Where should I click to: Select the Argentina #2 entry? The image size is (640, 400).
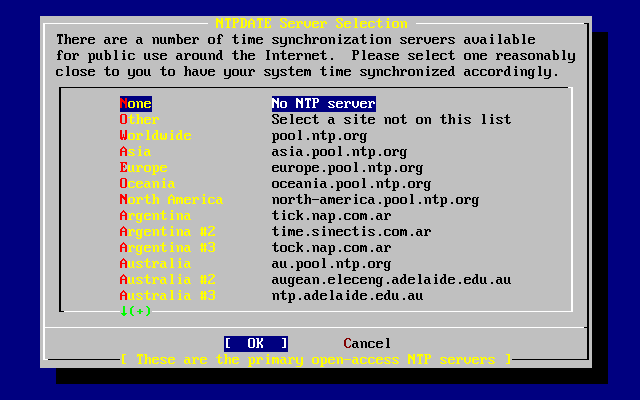click(x=167, y=232)
